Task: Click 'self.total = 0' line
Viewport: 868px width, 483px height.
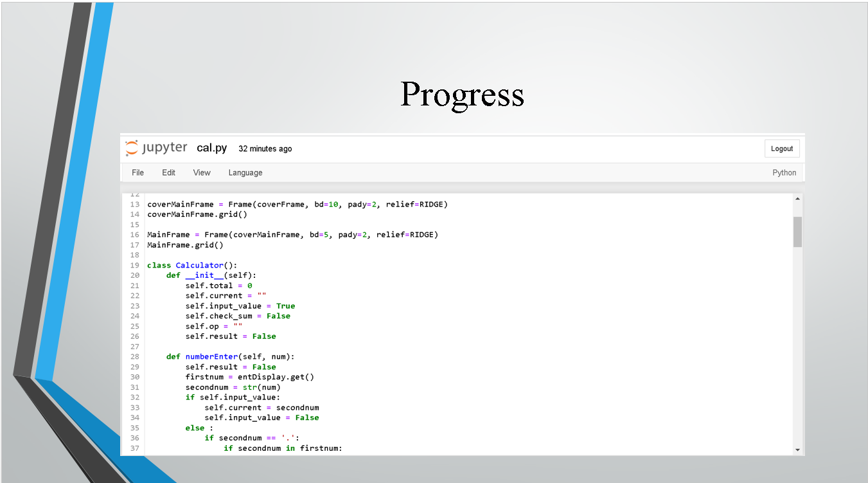Action: pyautogui.click(x=219, y=286)
